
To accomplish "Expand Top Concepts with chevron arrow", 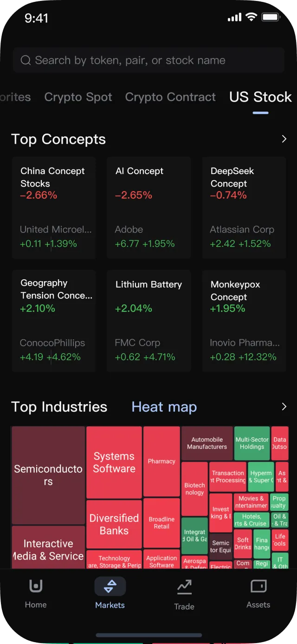I will pyautogui.click(x=284, y=139).
